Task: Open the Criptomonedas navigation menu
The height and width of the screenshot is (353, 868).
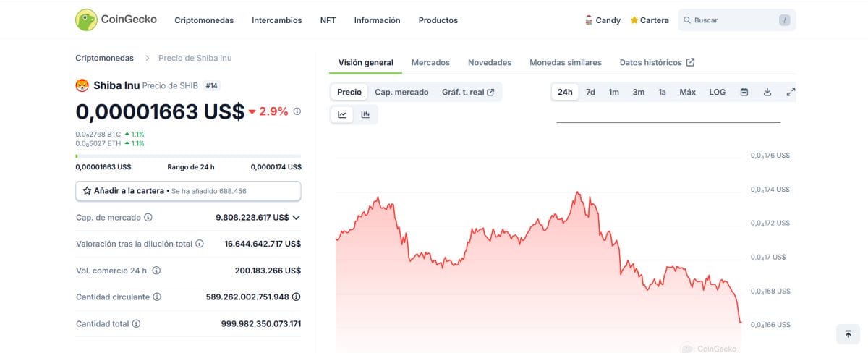Action: pyautogui.click(x=204, y=20)
